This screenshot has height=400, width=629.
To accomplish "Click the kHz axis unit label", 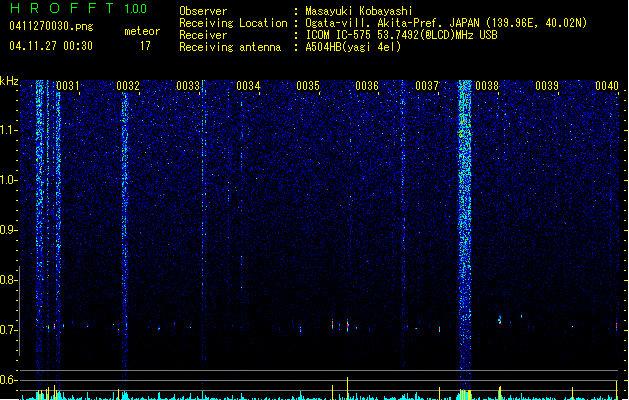I will [9, 81].
